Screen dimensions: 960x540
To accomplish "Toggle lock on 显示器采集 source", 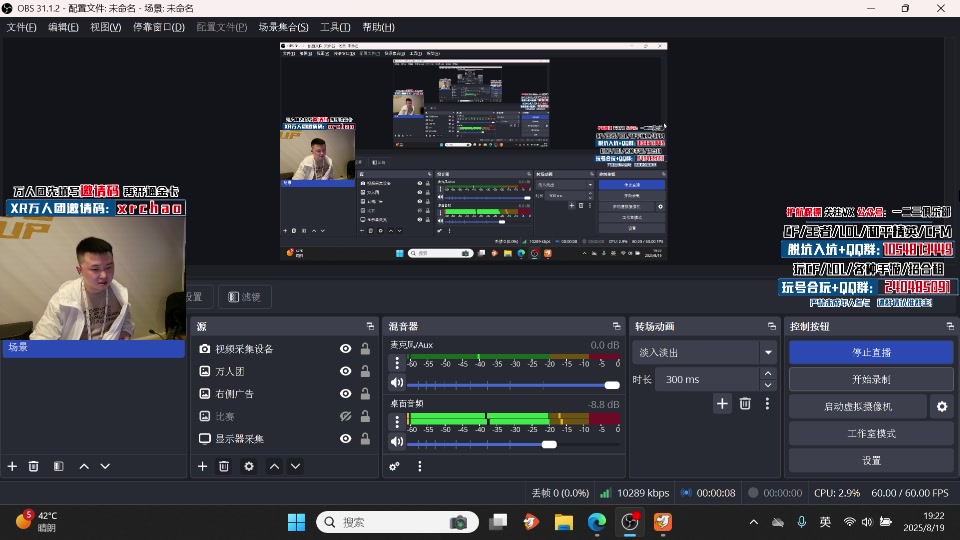I will (365, 438).
